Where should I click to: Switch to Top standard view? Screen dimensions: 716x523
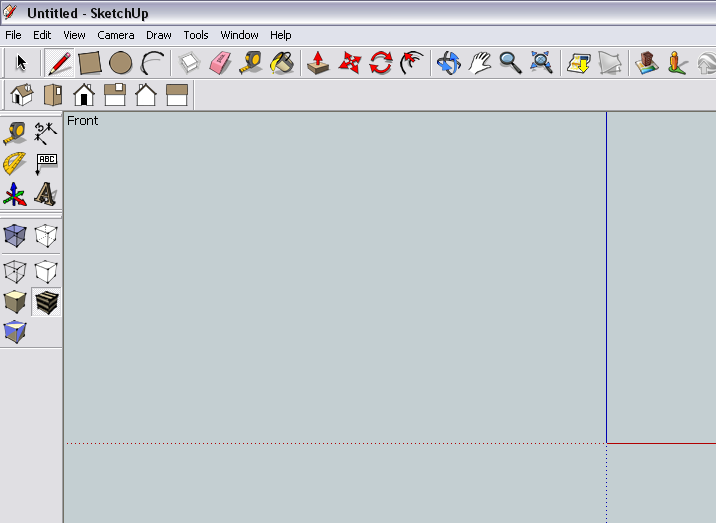point(53,95)
